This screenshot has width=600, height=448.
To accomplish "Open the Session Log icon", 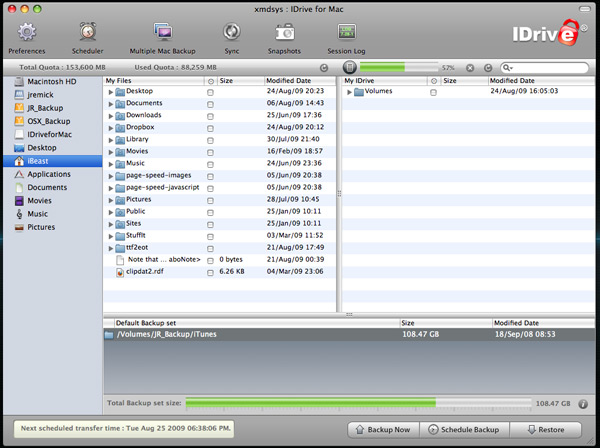I will (x=347, y=32).
